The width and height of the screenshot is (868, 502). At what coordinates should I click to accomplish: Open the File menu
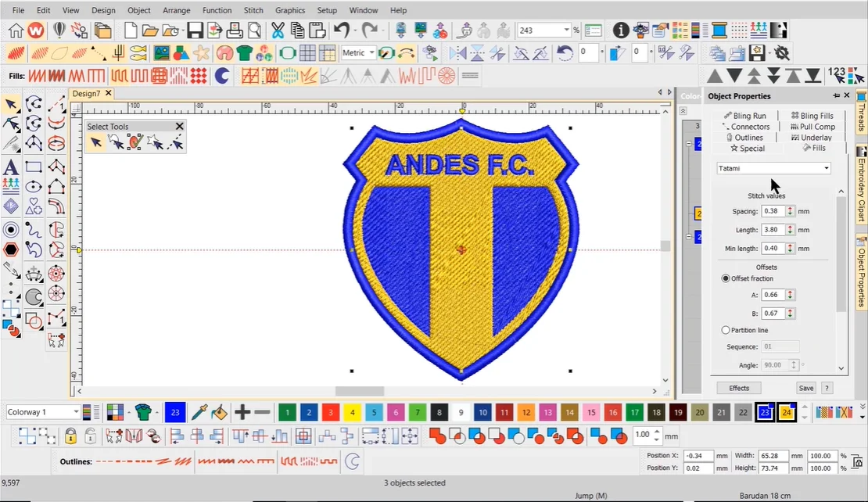[x=18, y=10]
